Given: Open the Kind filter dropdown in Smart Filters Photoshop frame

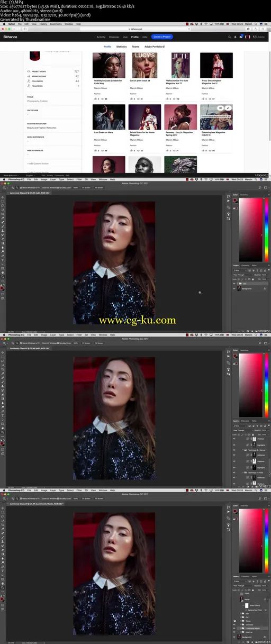Looking at the screenshot, I should 240,580.
